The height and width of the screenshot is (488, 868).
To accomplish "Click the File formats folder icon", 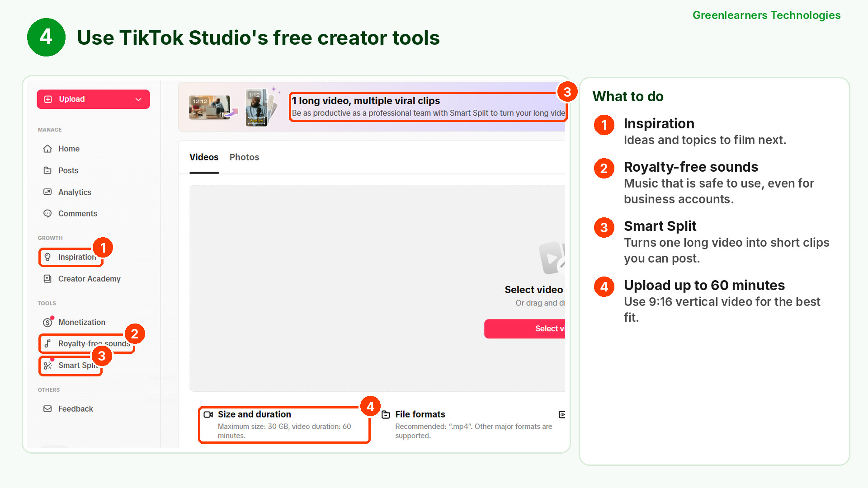I will point(386,415).
